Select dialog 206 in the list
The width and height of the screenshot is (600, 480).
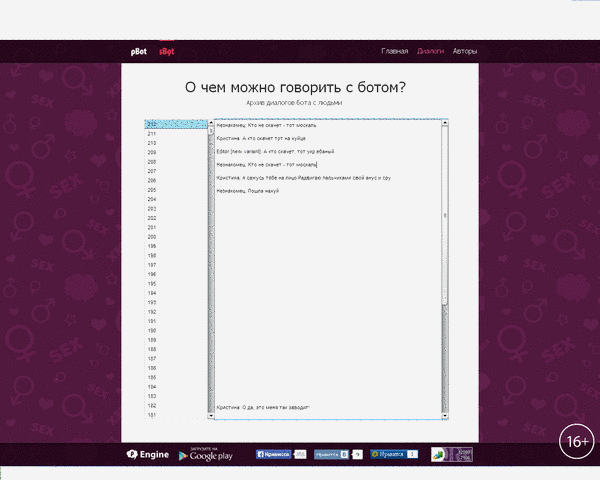click(x=176, y=180)
